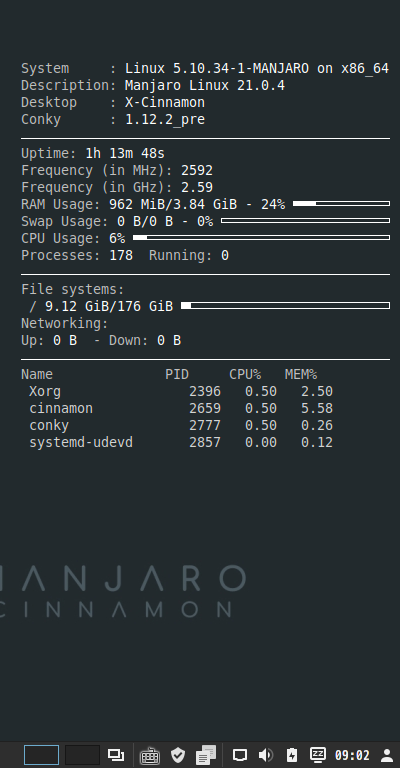The height and width of the screenshot is (768, 400).
Task: Click the root filesystem usage bar
Action: point(285,306)
